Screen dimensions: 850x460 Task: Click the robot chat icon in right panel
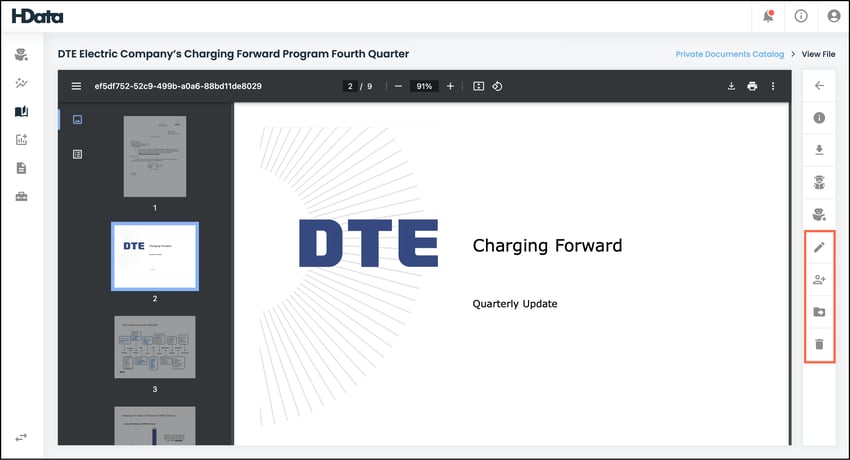point(819,215)
